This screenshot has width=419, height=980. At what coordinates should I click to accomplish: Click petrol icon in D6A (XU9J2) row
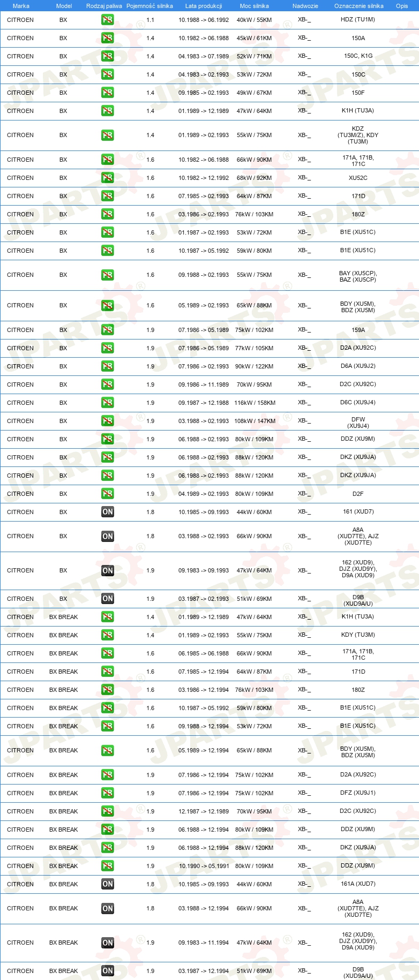click(x=108, y=366)
